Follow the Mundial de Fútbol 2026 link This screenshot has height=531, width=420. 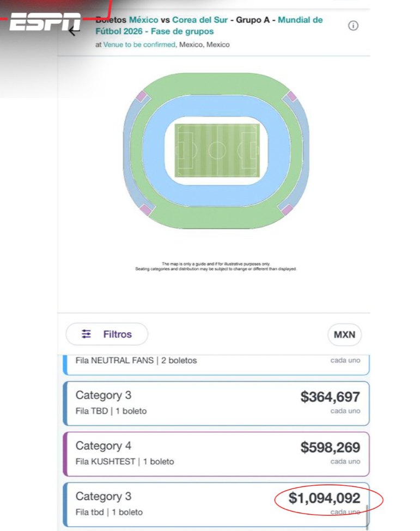(300, 20)
